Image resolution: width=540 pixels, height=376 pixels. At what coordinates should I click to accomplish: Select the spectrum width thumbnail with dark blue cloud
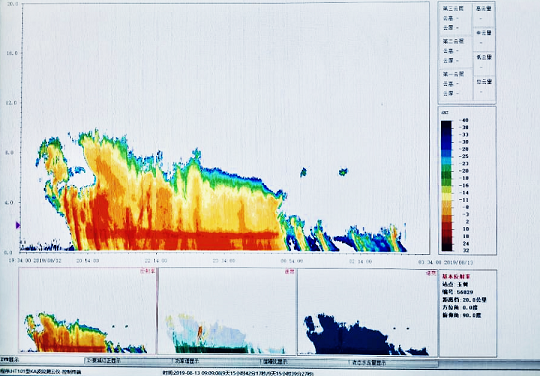click(x=367, y=312)
